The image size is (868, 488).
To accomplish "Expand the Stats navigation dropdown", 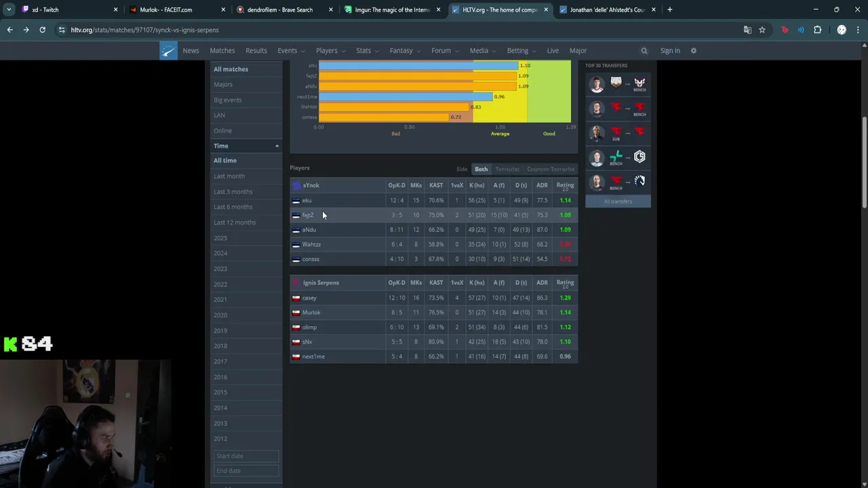I will 368,51.
